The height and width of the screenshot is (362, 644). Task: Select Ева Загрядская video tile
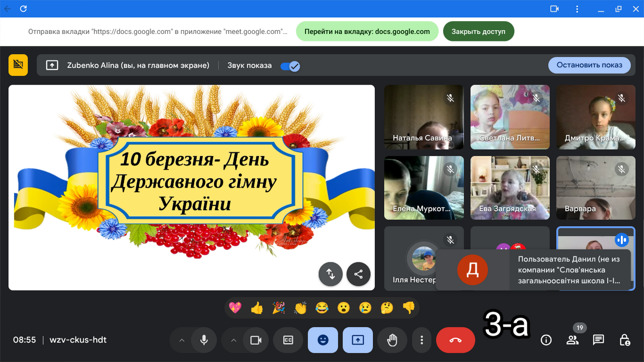tap(510, 188)
